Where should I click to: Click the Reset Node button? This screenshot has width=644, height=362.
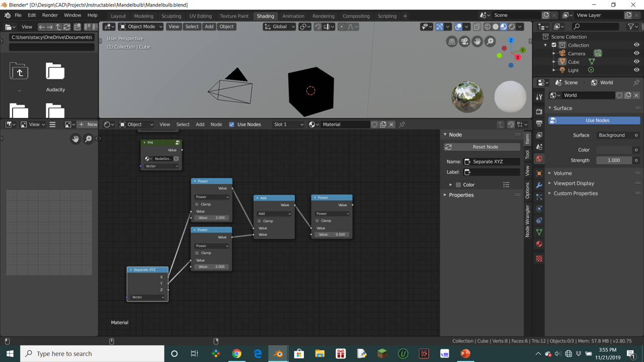(x=481, y=146)
